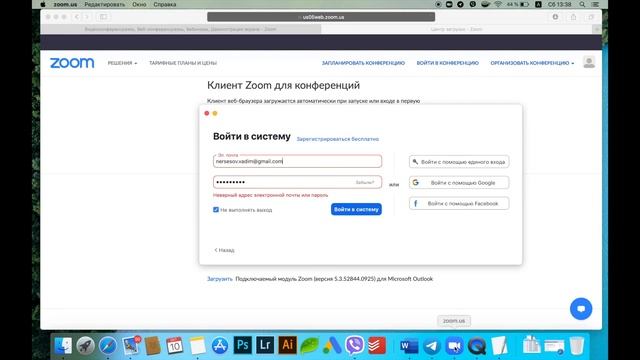Open Launchpad from the dock
This screenshot has width=640, height=360.
coord(85,346)
